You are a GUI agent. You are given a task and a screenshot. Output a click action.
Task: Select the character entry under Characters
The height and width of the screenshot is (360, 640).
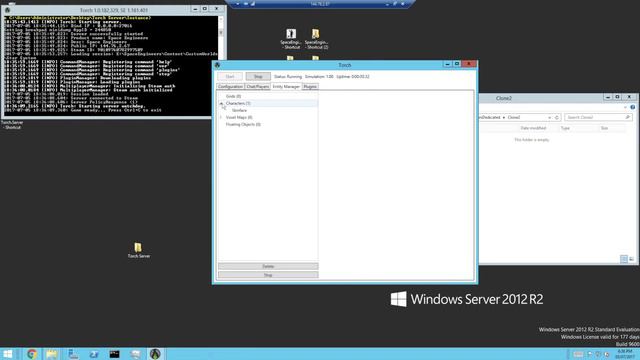coord(239,110)
